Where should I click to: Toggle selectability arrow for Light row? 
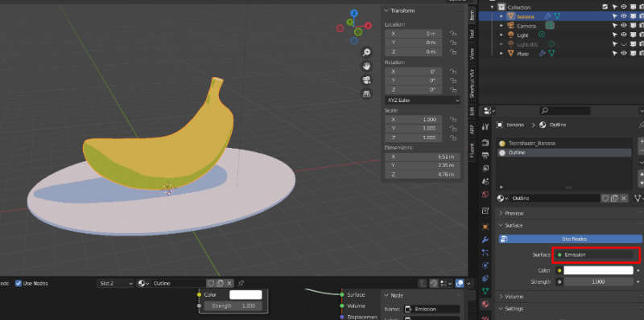(x=614, y=35)
